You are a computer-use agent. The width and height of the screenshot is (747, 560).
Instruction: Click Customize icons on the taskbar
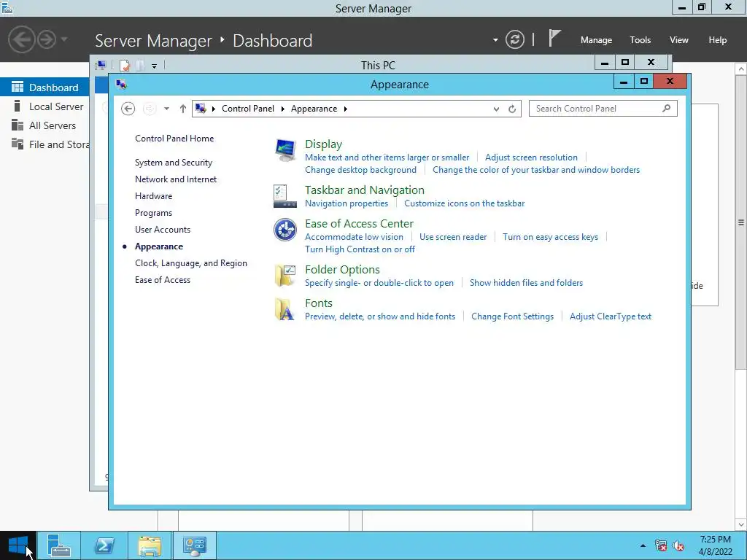pos(465,203)
